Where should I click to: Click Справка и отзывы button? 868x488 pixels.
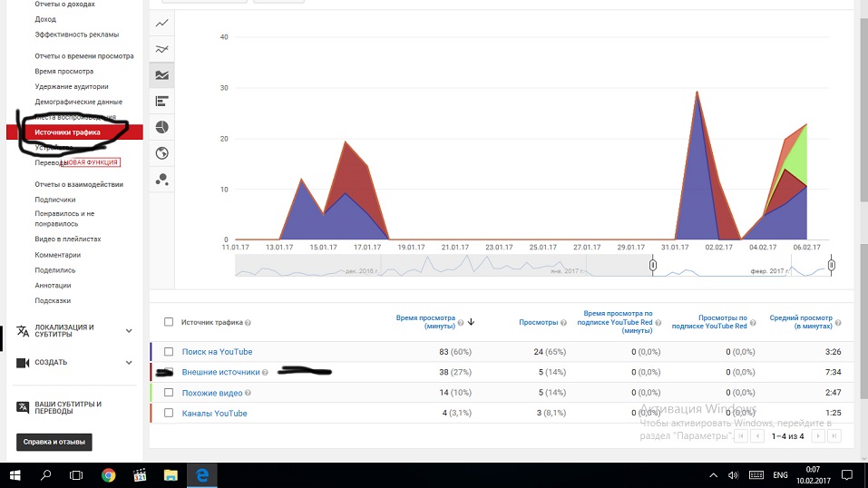click(x=54, y=442)
